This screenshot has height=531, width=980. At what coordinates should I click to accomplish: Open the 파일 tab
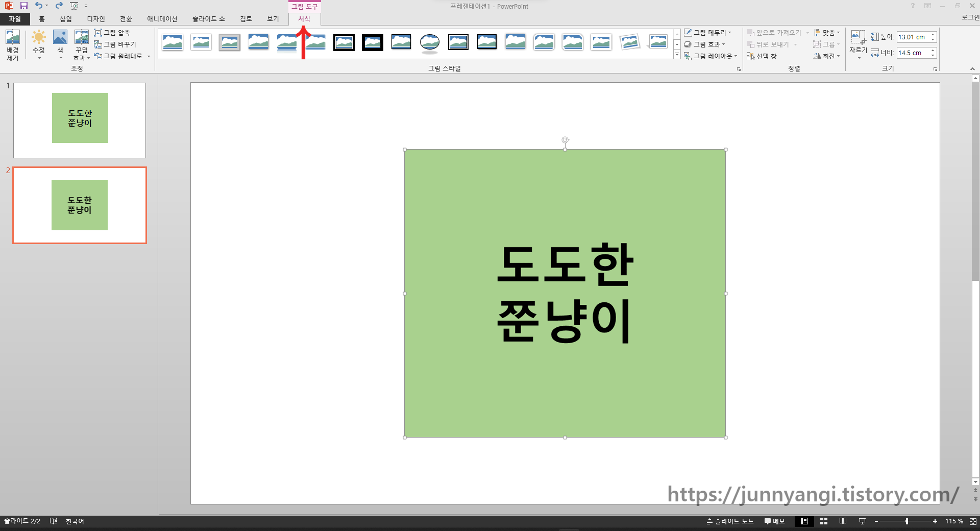coord(15,19)
